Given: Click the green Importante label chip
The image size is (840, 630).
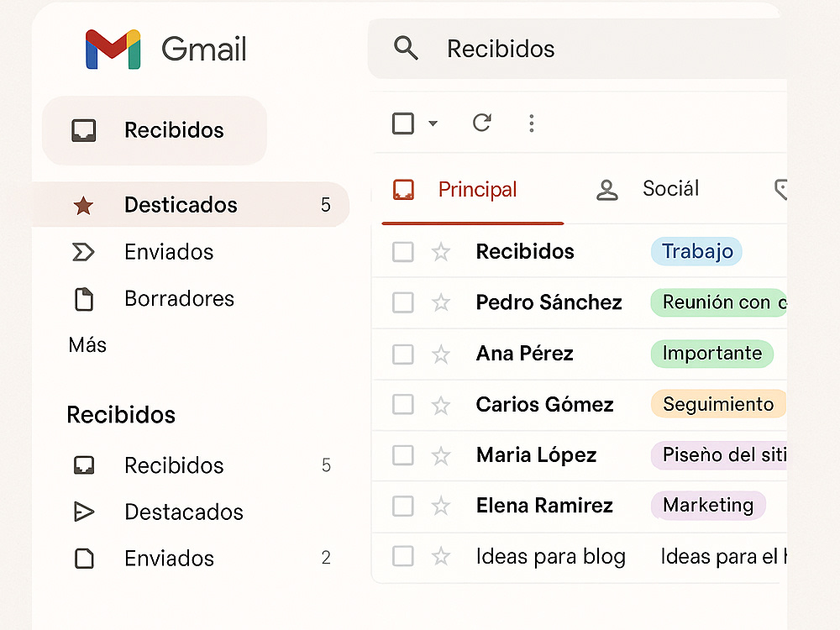Looking at the screenshot, I should (712, 354).
